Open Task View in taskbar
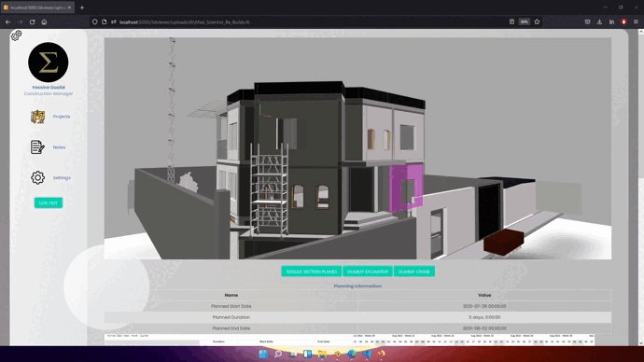644x362 pixels. [293, 354]
